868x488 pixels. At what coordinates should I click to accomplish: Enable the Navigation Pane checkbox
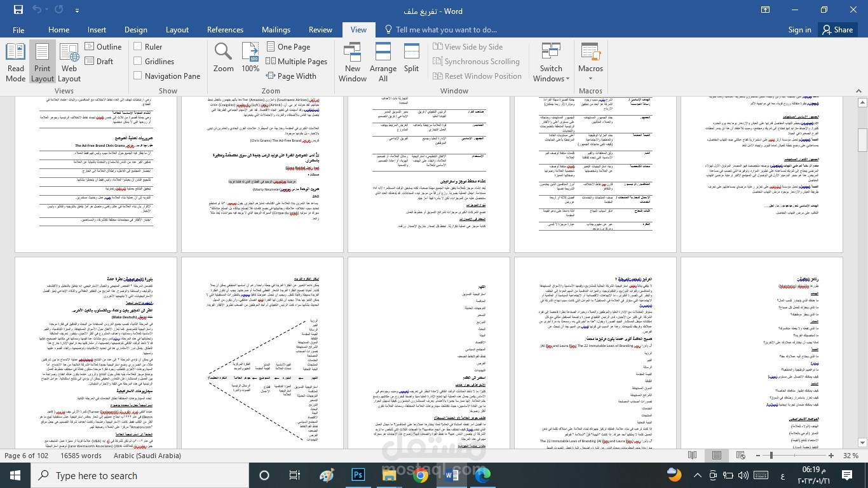[138, 76]
